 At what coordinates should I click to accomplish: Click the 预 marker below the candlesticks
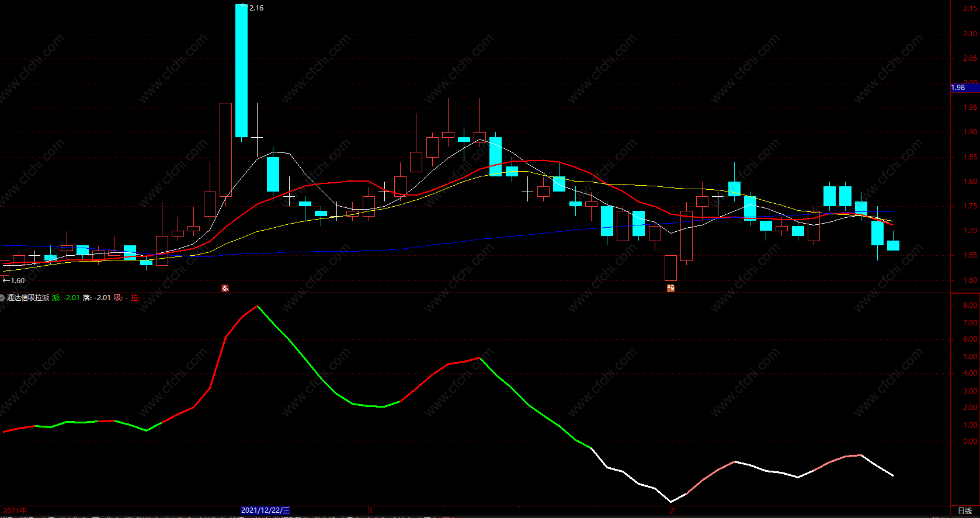[670, 288]
